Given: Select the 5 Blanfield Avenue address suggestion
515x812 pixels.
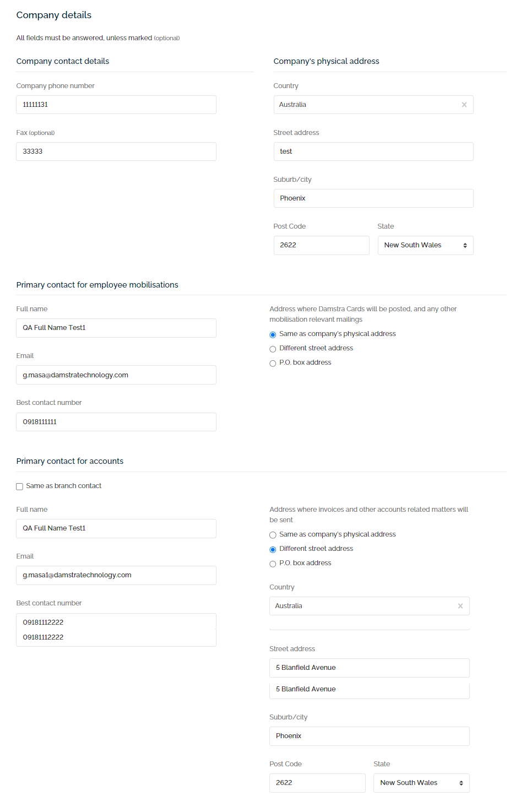Looking at the screenshot, I should tap(369, 689).
